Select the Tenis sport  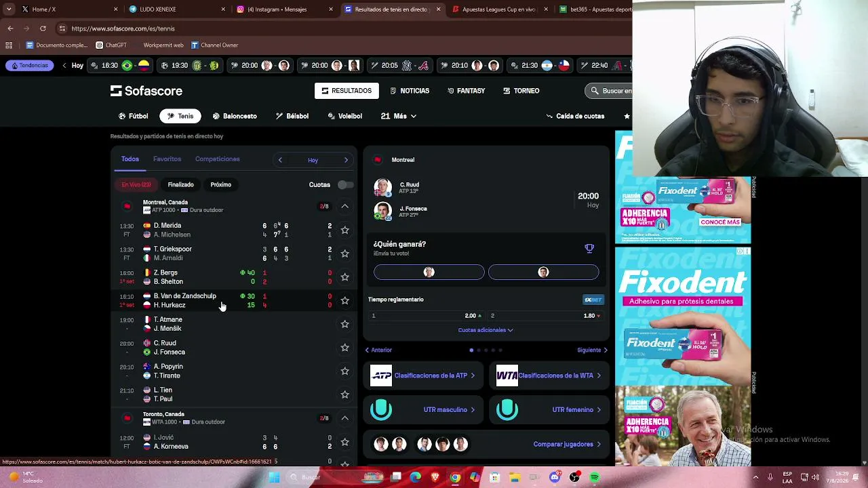click(180, 116)
